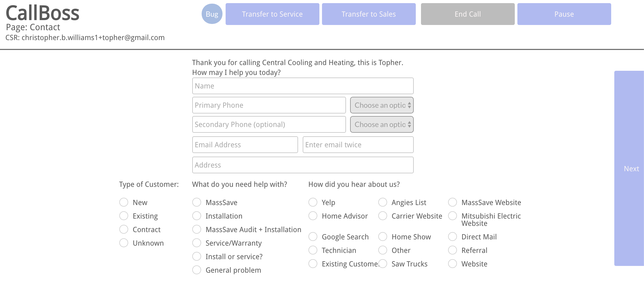Select the Service/Warranty help option

(x=197, y=243)
